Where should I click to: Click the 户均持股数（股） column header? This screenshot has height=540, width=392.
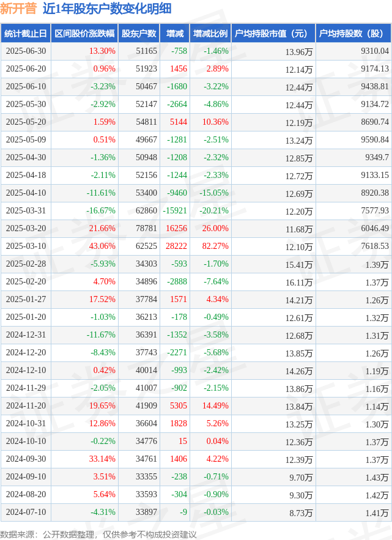click(353, 34)
